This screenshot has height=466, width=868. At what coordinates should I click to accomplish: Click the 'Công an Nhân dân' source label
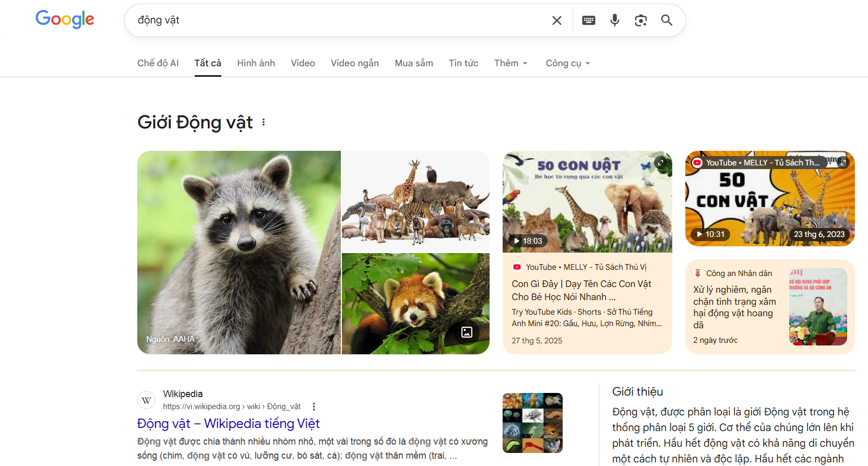click(739, 273)
